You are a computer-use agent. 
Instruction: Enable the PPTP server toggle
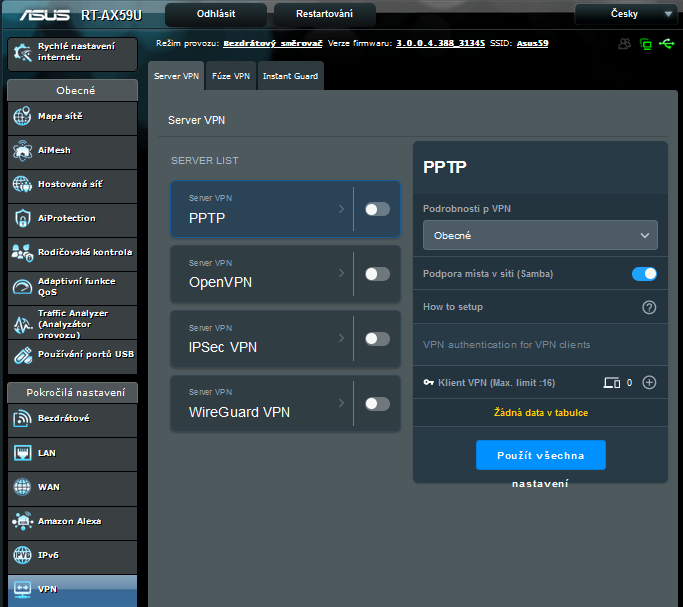click(377, 209)
